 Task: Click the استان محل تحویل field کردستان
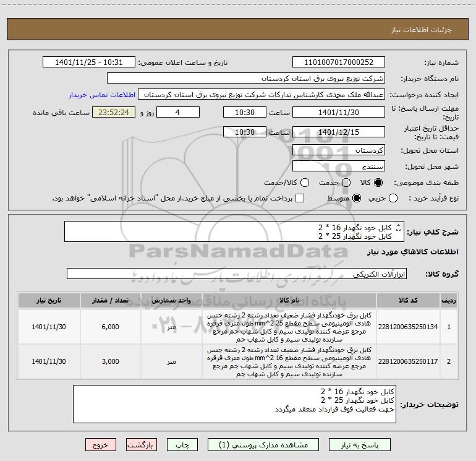pyautogui.click(x=339, y=150)
